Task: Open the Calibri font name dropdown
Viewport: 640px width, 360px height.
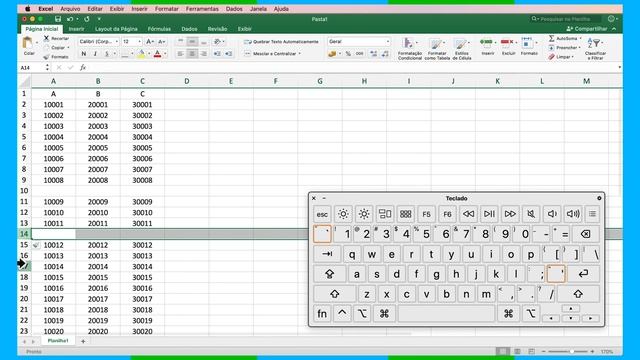Action: tap(116, 42)
